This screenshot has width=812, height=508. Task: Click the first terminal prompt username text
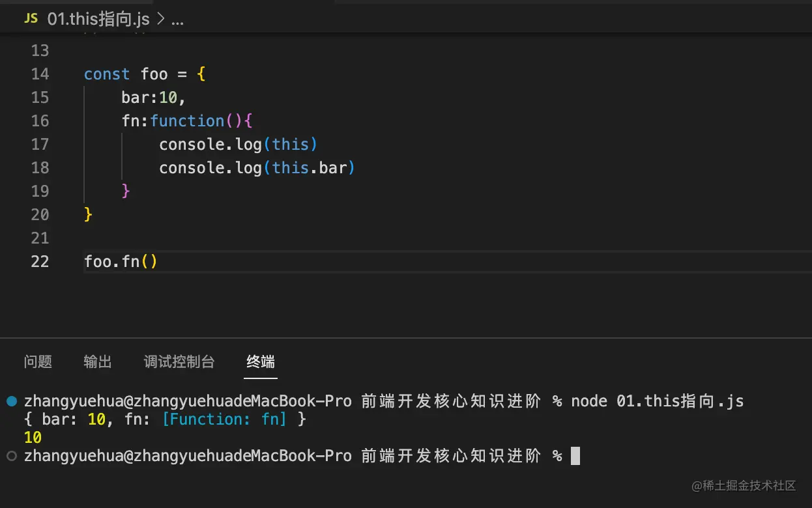[188, 401]
